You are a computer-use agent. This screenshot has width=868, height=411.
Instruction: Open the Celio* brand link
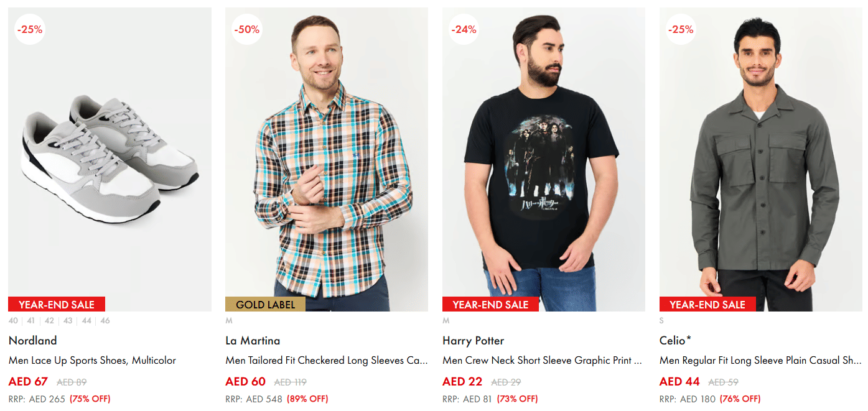(676, 341)
